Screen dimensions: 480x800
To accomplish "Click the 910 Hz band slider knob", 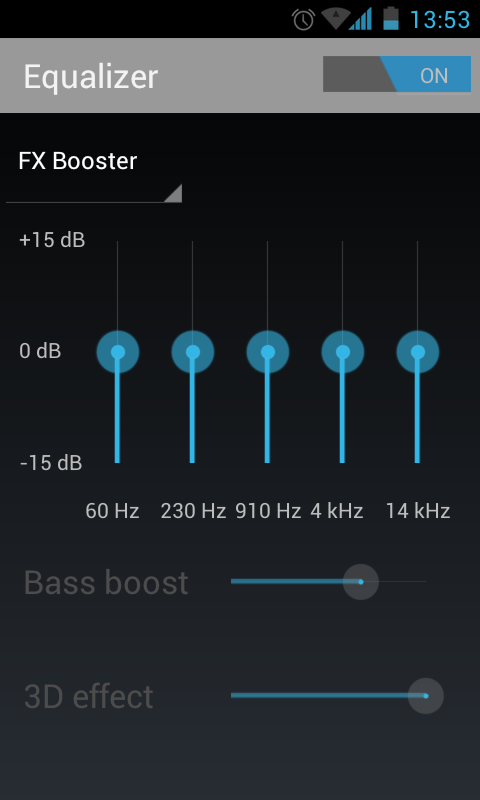I will coord(268,352).
